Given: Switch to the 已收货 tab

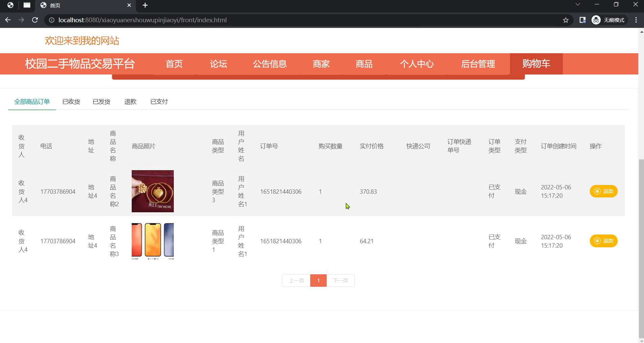Looking at the screenshot, I should click(71, 102).
